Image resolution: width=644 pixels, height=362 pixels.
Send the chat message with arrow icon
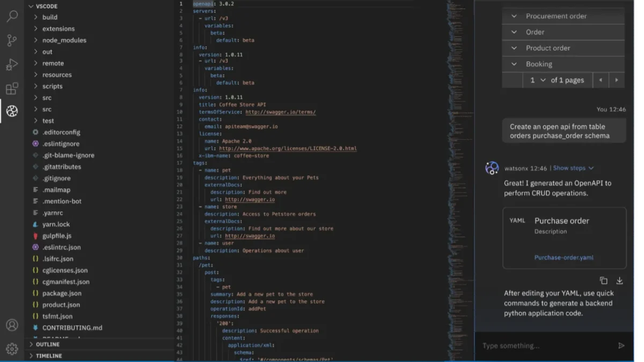point(621,346)
